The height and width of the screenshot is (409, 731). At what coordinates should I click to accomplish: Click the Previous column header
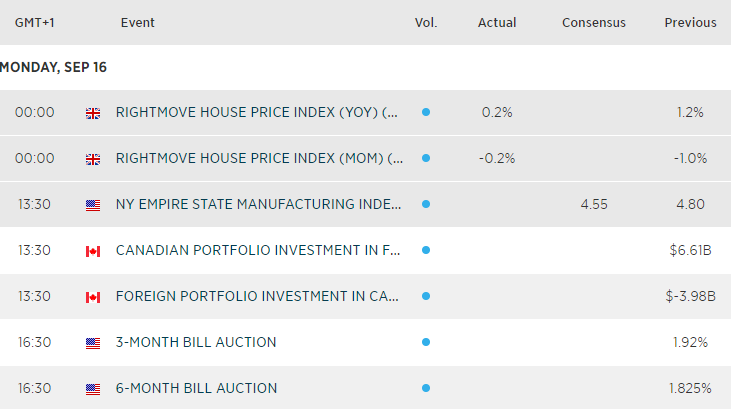pyautogui.click(x=690, y=23)
